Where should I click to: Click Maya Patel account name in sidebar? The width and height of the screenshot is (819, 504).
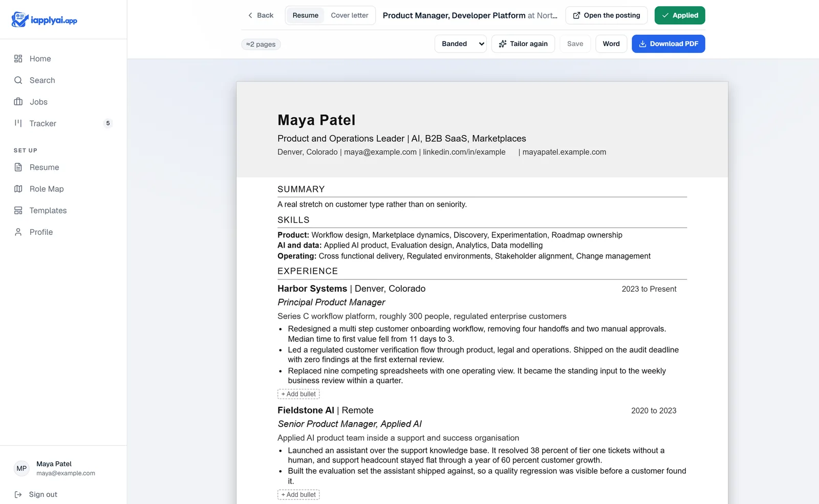point(54,464)
